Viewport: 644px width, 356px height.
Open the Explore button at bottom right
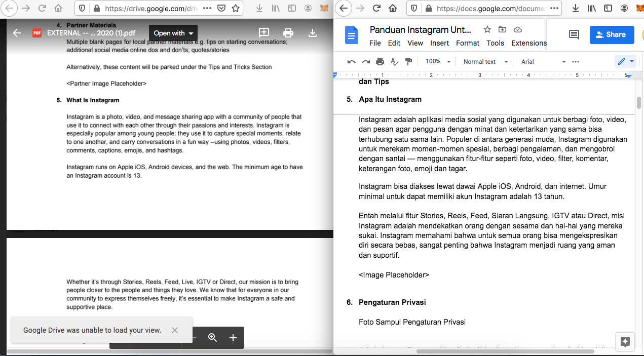point(625,342)
